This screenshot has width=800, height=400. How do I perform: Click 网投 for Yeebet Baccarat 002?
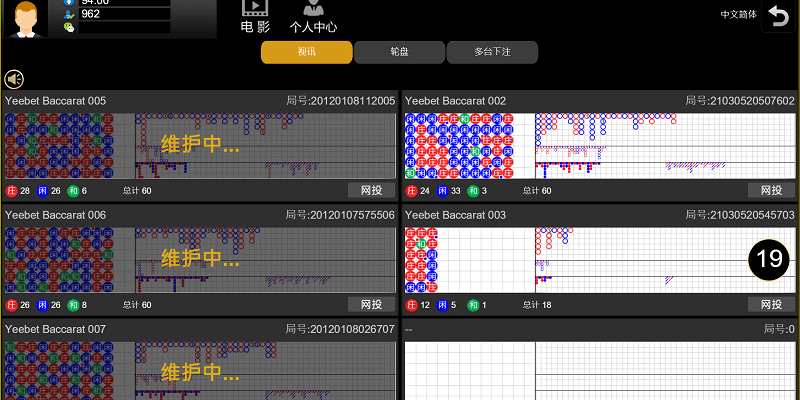(x=771, y=190)
